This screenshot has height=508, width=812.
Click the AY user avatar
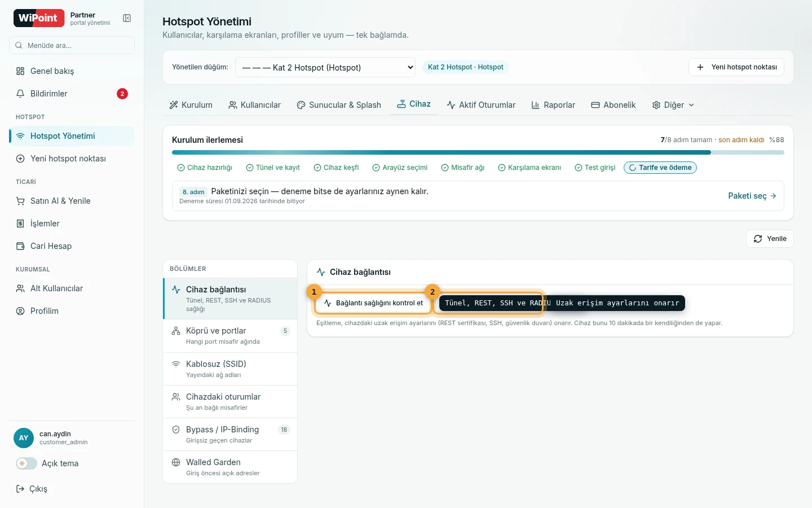tap(24, 438)
